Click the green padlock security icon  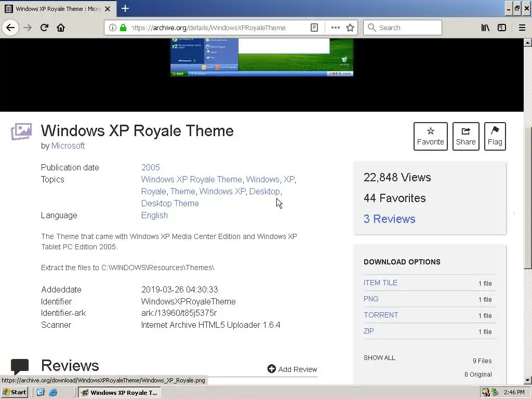[x=123, y=28]
